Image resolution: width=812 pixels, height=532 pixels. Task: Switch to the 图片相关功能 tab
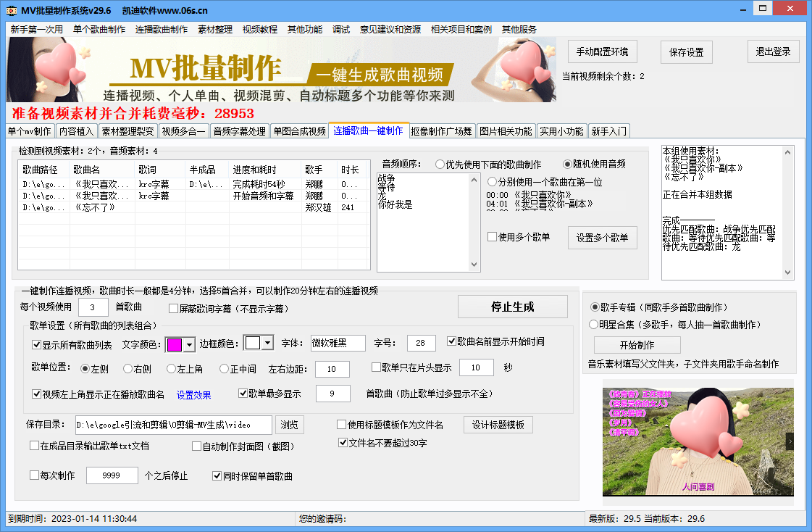[506, 131]
